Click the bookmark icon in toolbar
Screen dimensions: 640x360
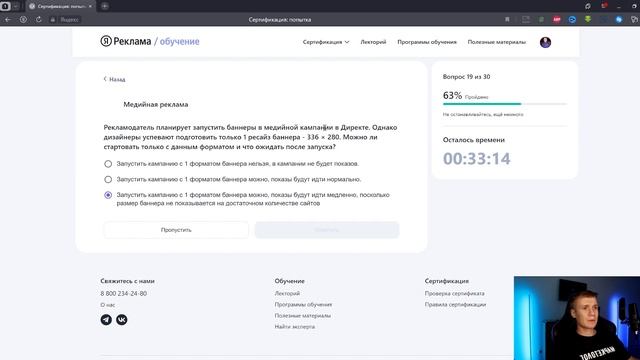507,20
